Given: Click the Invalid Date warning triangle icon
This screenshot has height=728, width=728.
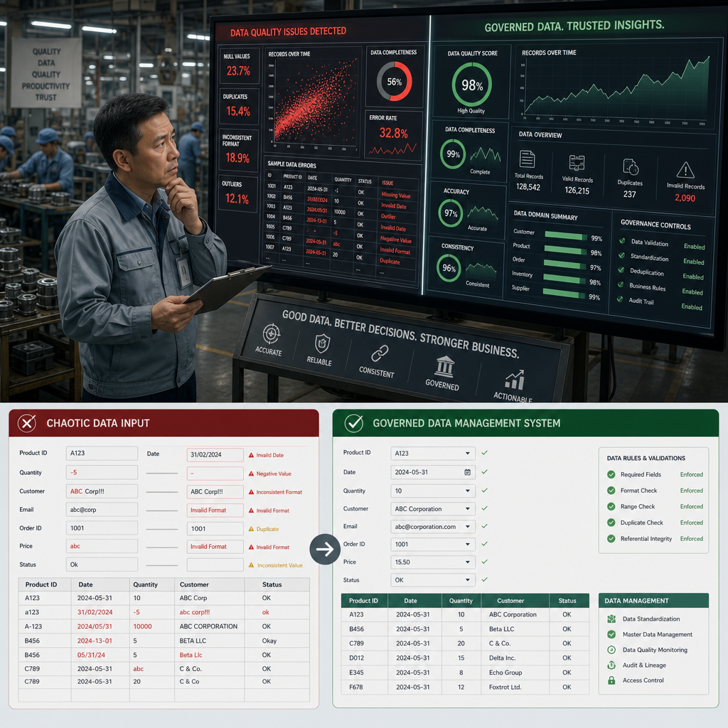Looking at the screenshot, I should [x=251, y=455].
